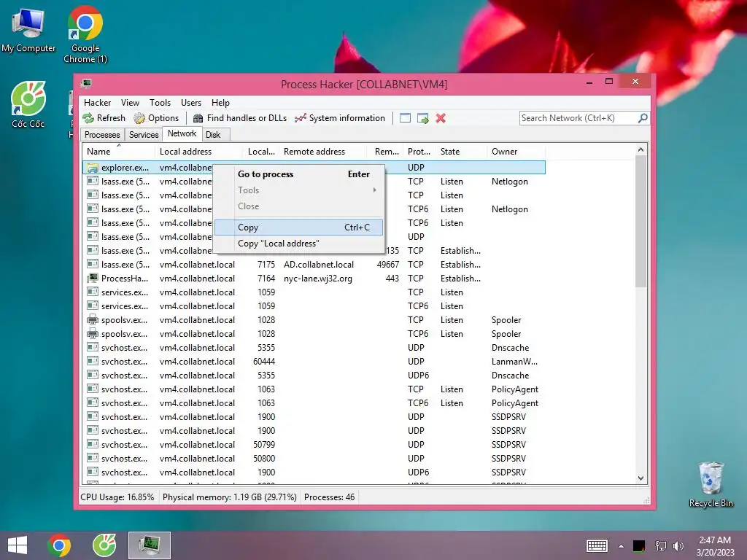Viewport: 747px width, 560px height.
Task: Click scrollbar down arrow
Action: (x=640, y=478)
